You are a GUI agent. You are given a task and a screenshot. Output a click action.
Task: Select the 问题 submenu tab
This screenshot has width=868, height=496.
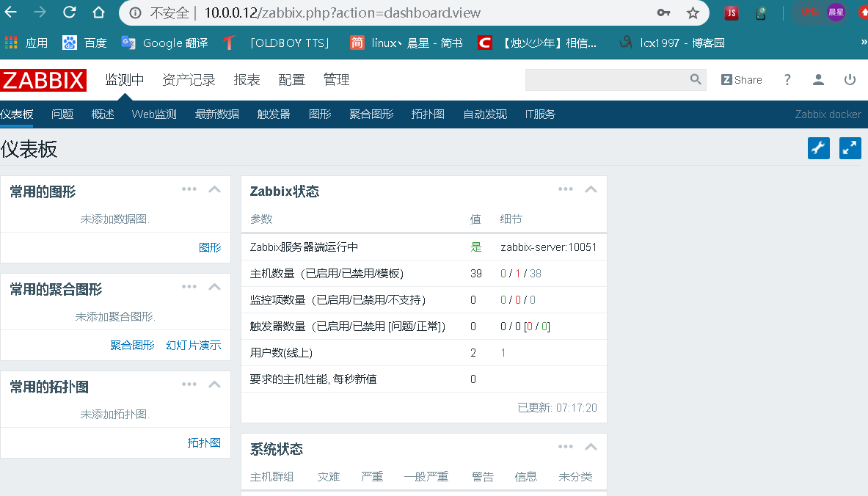point(62,114)
